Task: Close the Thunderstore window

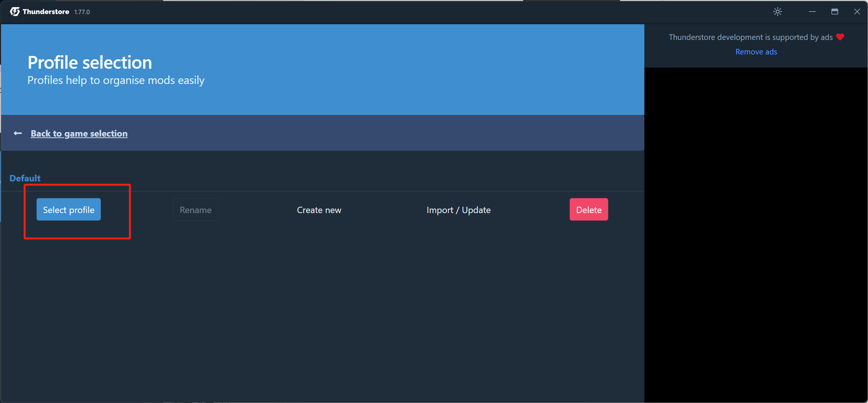Action: click(857, 12)
